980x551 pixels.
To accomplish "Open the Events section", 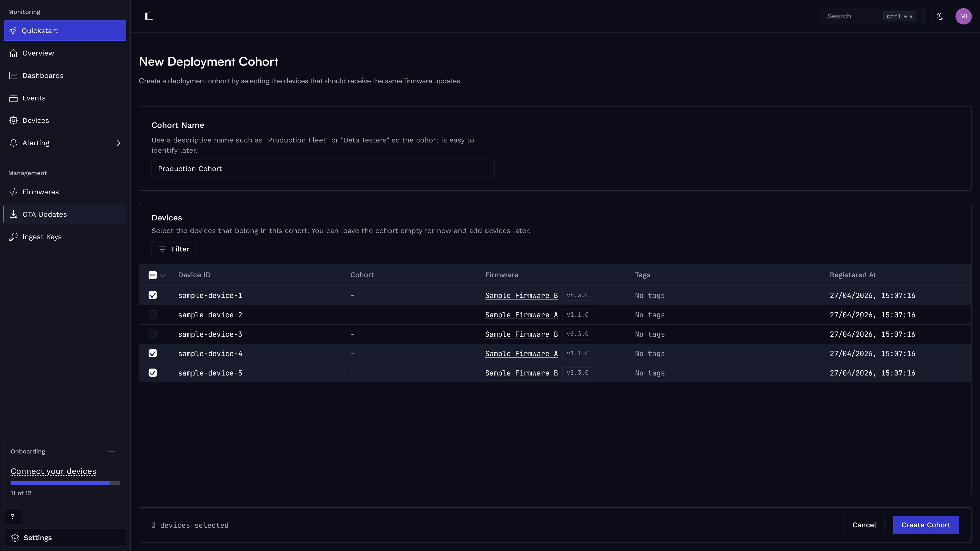I will (65, 98).
